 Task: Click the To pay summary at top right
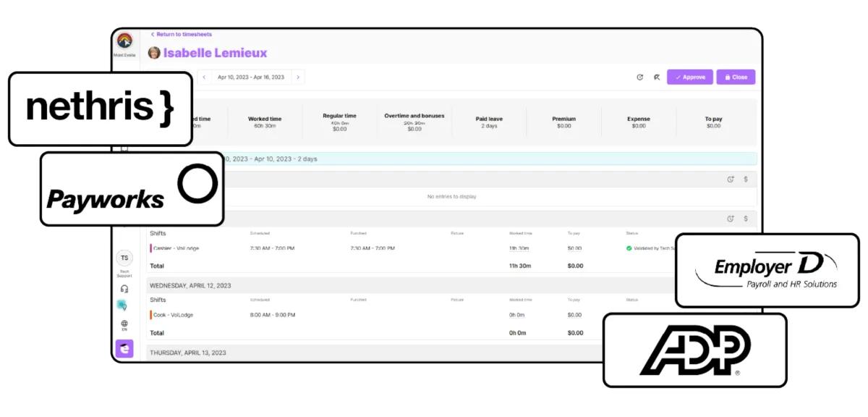point(713,122)
